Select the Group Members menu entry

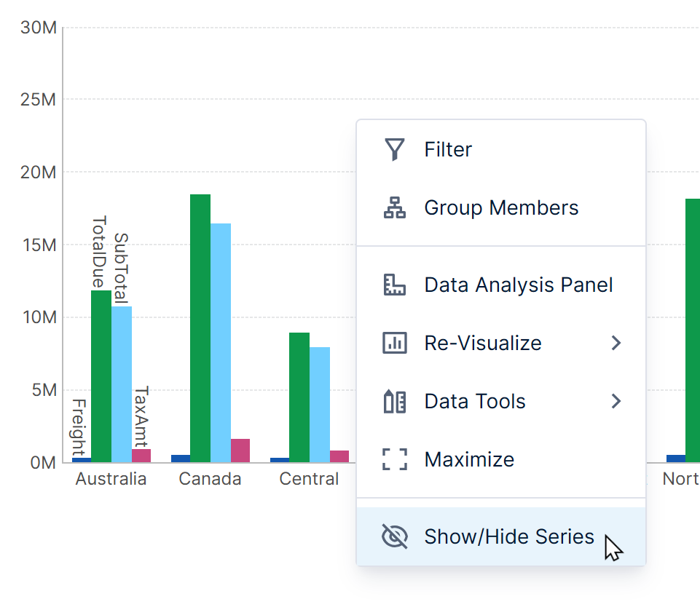501,208
